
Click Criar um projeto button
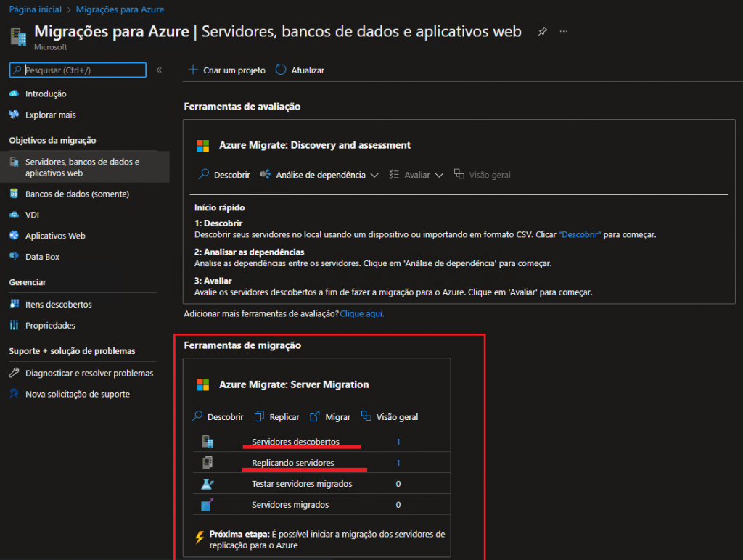[x=226, y=70]
